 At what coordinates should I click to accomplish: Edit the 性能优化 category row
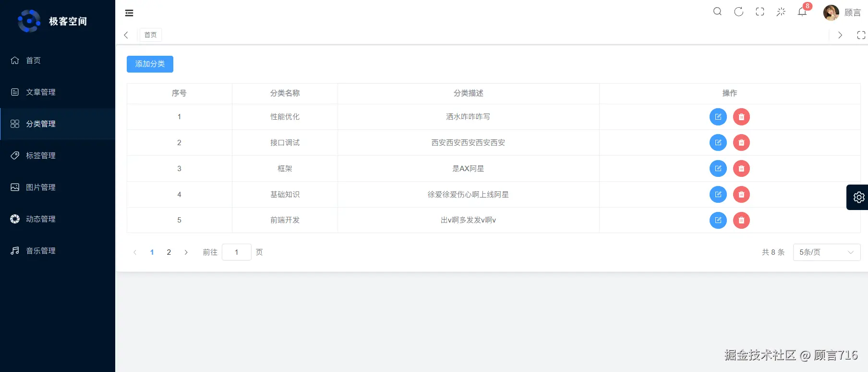718,117
